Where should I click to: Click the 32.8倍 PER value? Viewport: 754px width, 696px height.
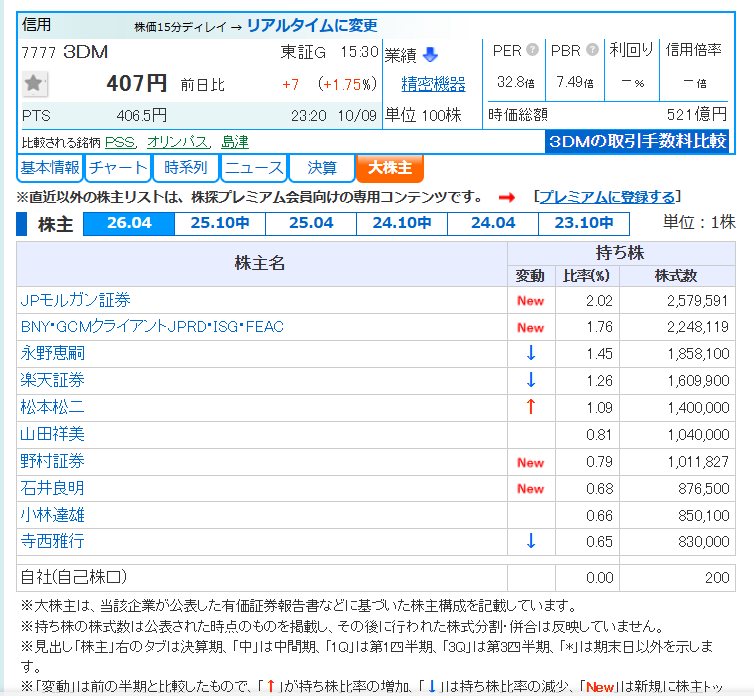516,82
